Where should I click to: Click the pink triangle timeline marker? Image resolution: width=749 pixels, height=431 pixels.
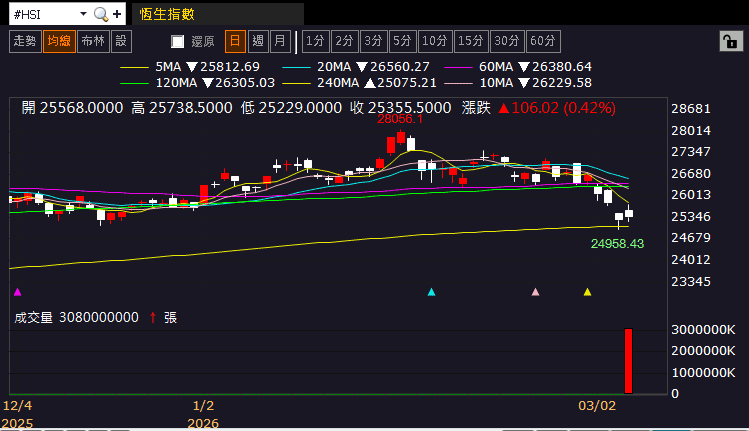pyautogui.click(x=535, y=292)
